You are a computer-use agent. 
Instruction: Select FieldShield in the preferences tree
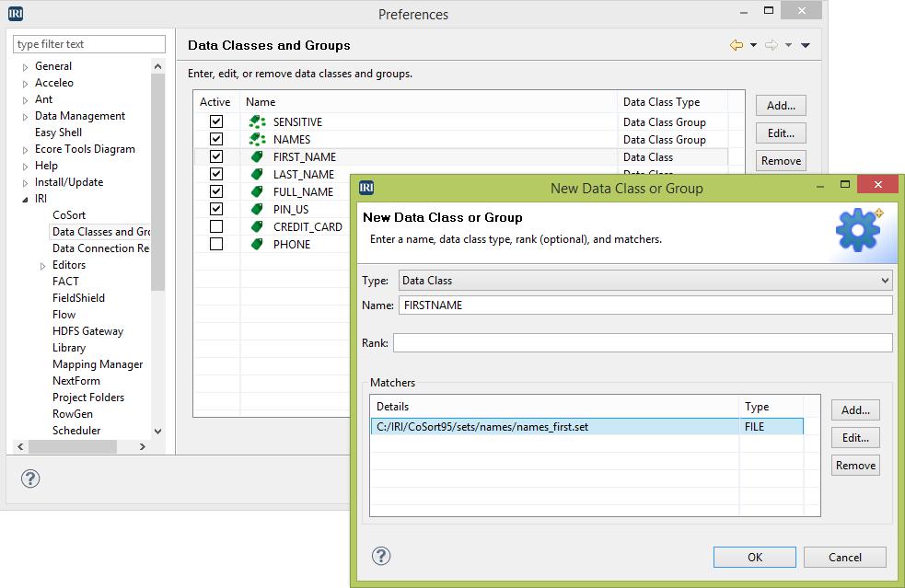click(78, 298)
